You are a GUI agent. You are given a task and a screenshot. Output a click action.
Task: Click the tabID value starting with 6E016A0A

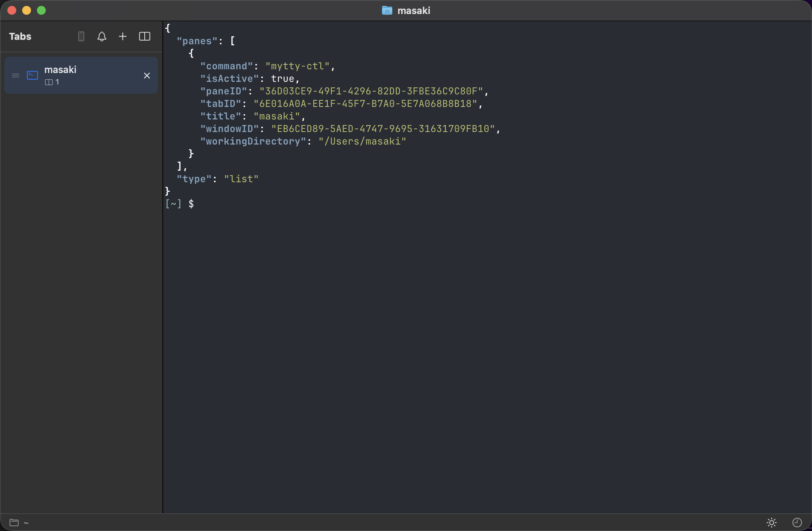[365, 104]
